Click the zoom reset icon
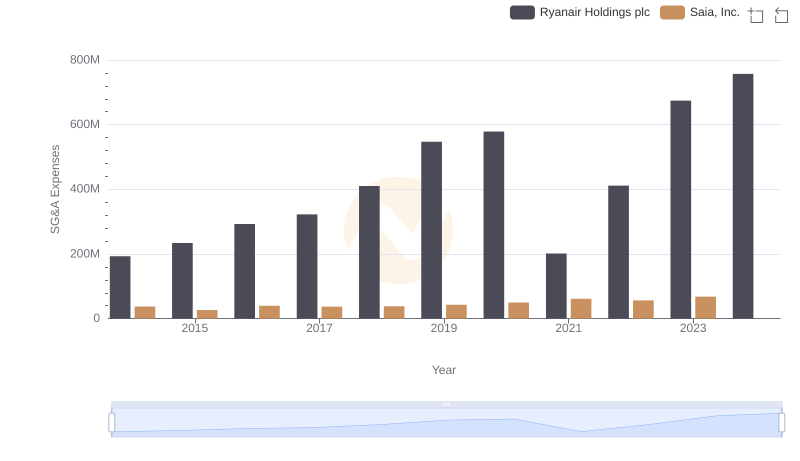 pyautogui.click(x=781, y=15)
